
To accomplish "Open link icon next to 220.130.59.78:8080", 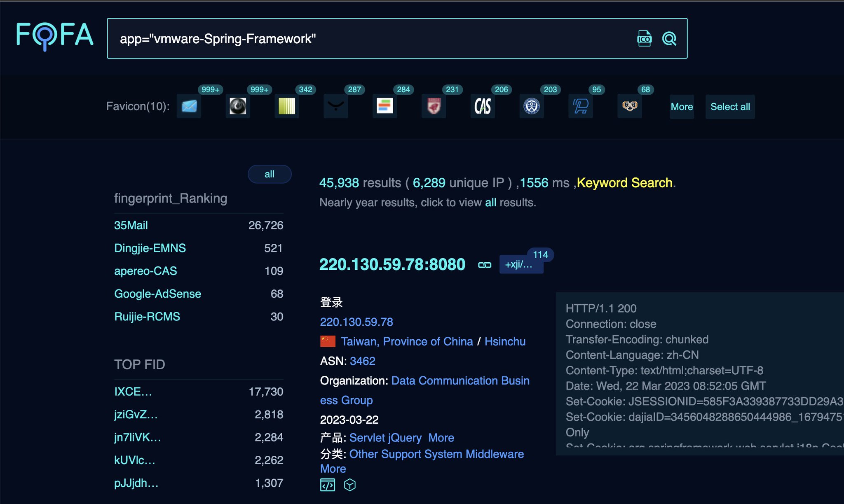I will (x=485, y=265).
